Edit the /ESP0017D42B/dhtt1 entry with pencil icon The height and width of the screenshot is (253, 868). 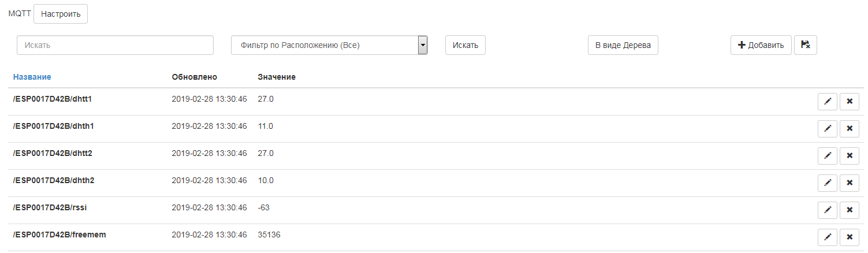pos(828,102)
